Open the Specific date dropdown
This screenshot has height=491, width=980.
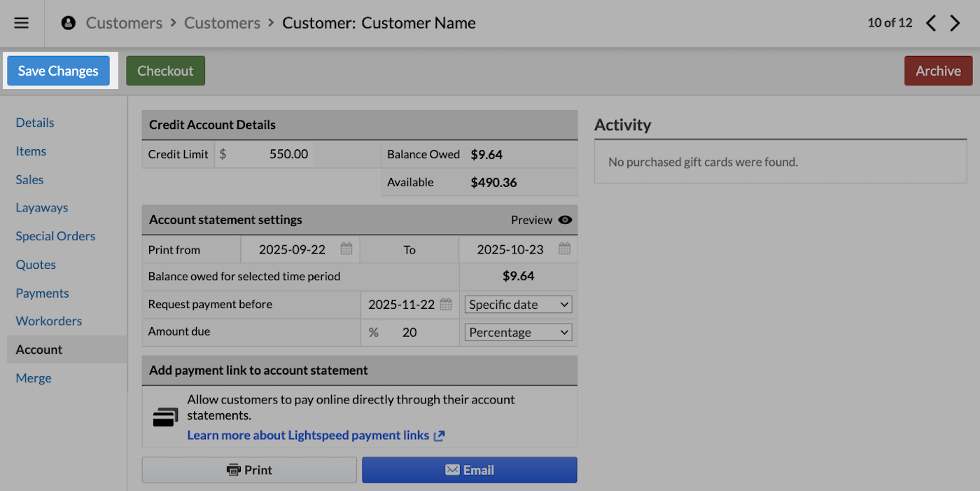click(518, 304)
